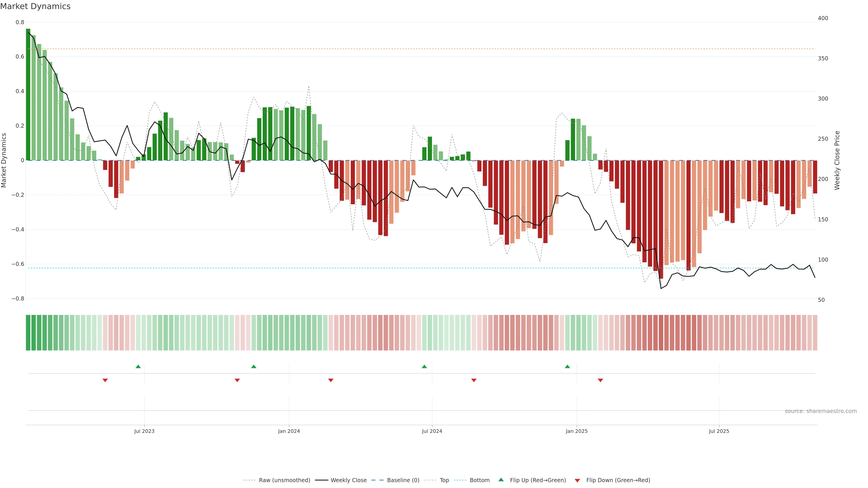Image resolution: width=868 pixels, height=488 pixels.
Task: Click the Flip Up legend triangle icon
Action: [x=501, y=480]
